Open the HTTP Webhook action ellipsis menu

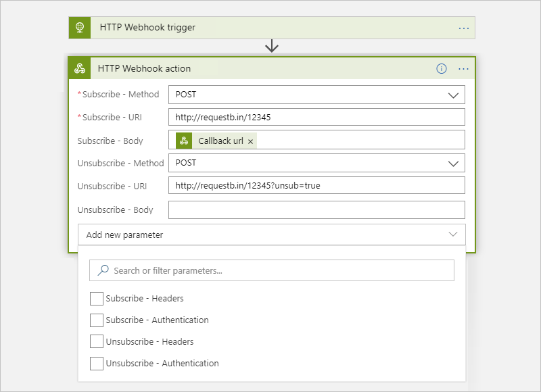(463, 68)
